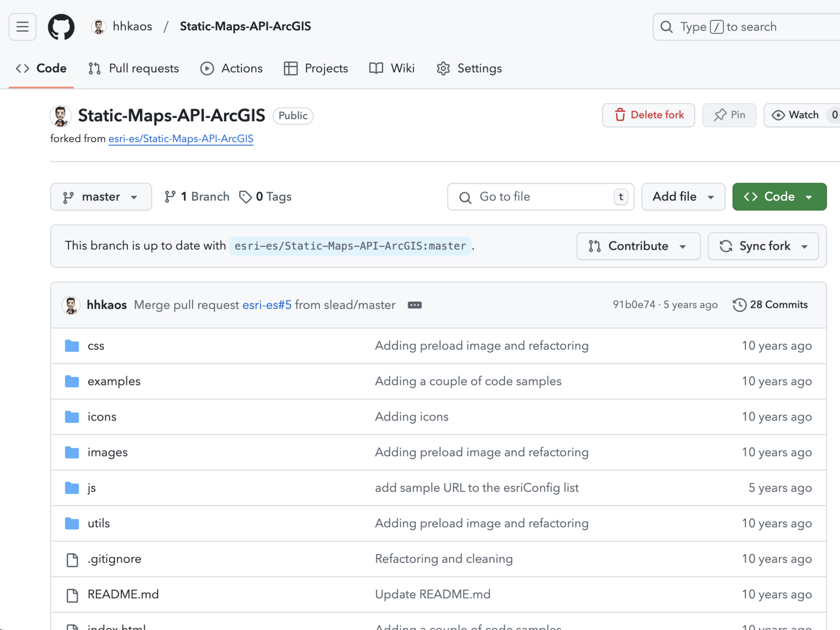Open hhkaos commit author link
The width and height of the screenshot is (840, 630).
tap(106, 305)
